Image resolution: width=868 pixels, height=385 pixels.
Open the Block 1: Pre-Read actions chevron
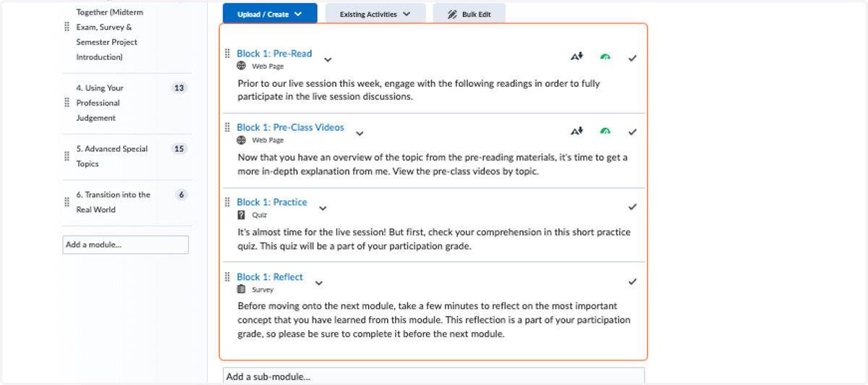click(328, 59)
